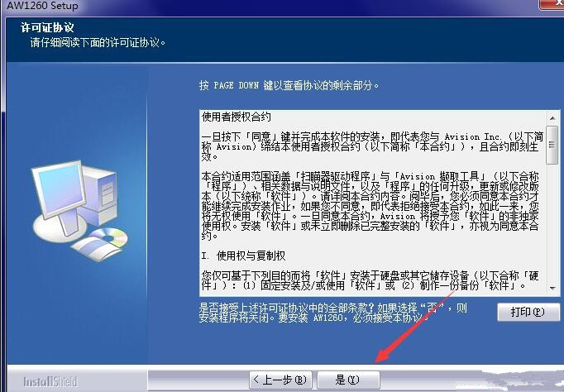Click the 是(Y) button to accept agreement
This screenshot has height=392, width=564.
coord(348,380)
